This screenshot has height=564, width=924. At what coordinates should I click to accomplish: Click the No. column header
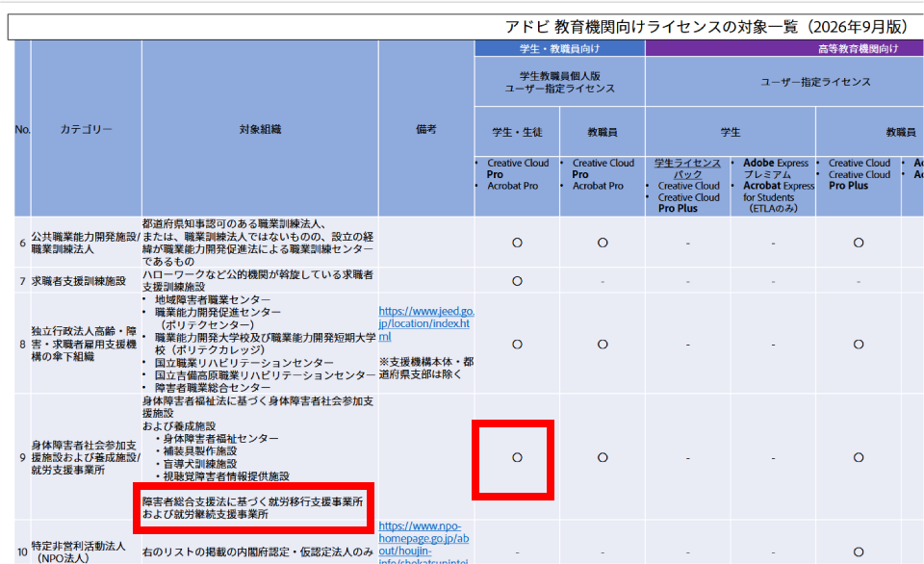pyautogui.click(x=22, y=129)
